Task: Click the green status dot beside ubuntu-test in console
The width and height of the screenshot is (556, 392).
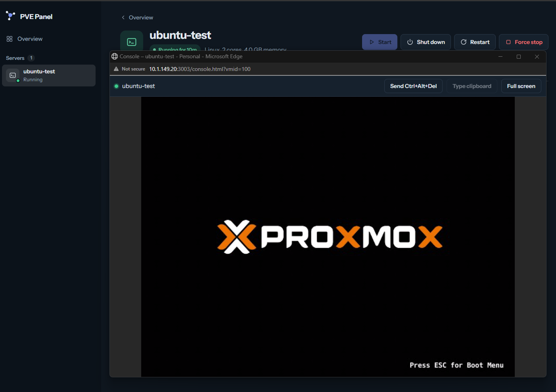Action: (x=116, y=86)
